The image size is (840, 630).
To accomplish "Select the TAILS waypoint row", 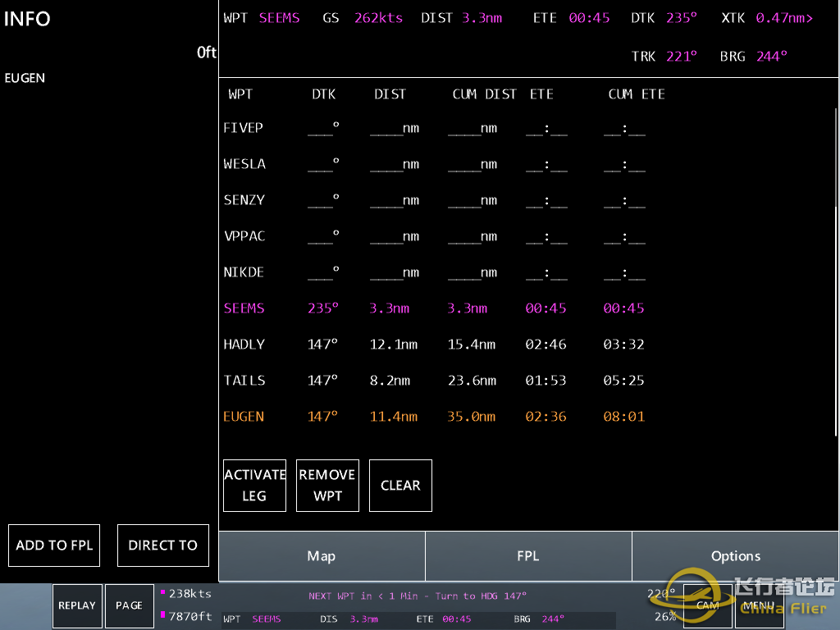I will (x=435, y=381).
